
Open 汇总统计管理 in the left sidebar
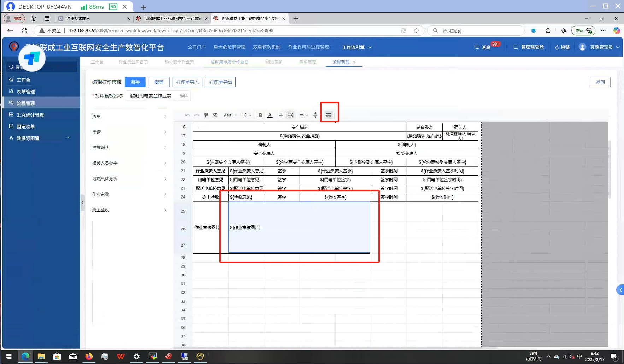(41, 115)
